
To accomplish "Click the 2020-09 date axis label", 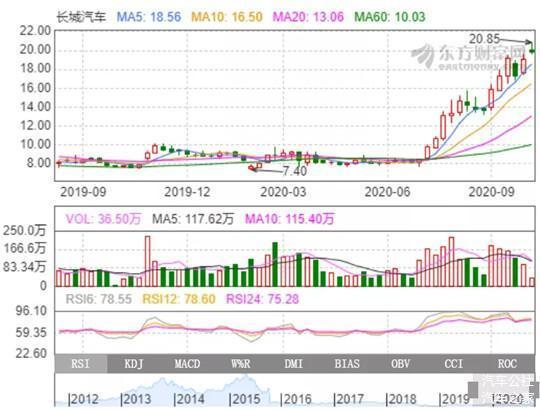I will (x=491, y=192).
